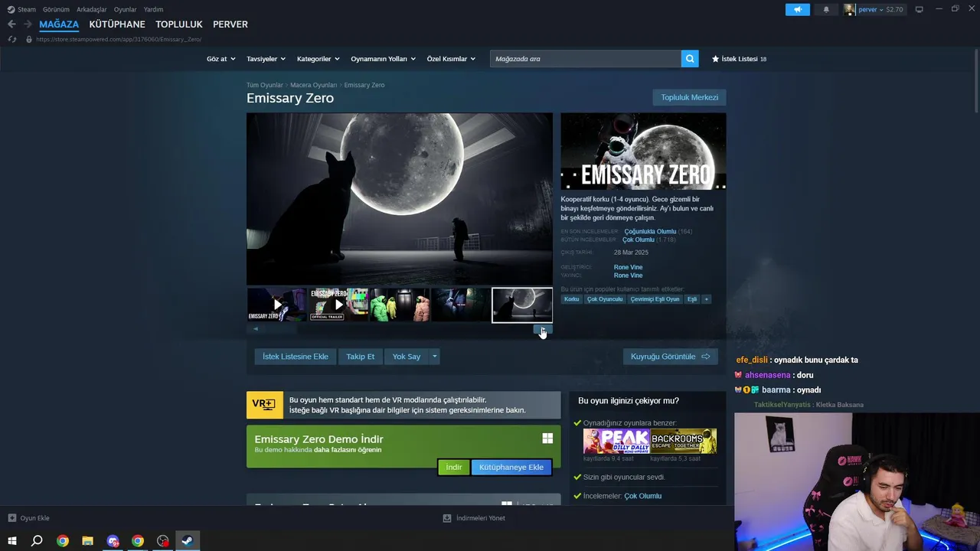Switch to PERVER profile tab
The image size is (980, 551).
(x=230, y=24)
